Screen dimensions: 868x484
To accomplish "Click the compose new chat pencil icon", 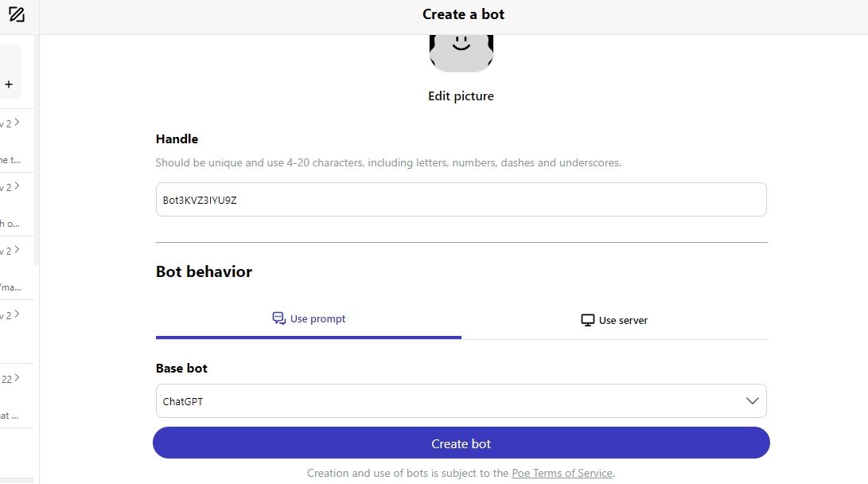I will tap(17, 14).
